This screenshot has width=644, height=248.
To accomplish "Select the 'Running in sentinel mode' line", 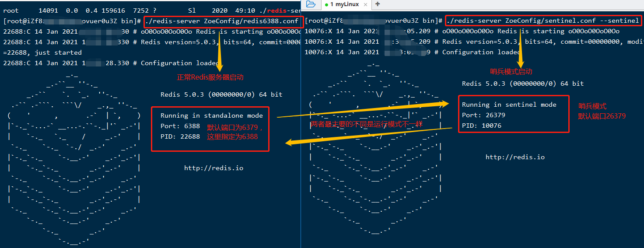I will click(x=509, y=105).
